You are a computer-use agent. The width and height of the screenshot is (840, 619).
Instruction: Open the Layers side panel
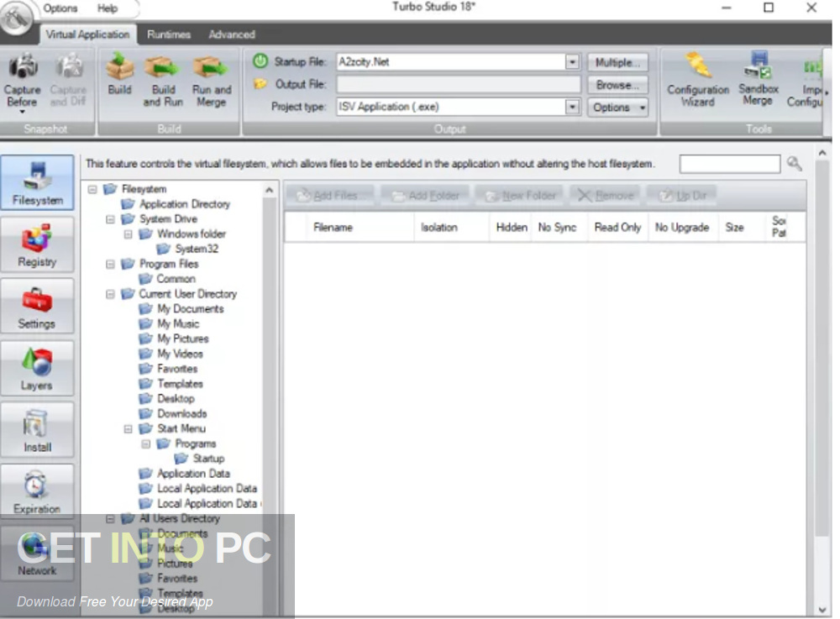pos(38,368)
